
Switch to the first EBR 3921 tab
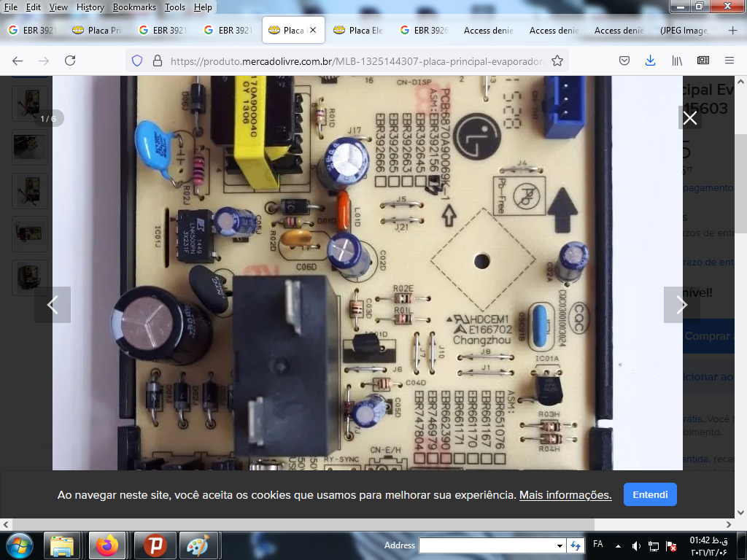(x=34, y=31)
